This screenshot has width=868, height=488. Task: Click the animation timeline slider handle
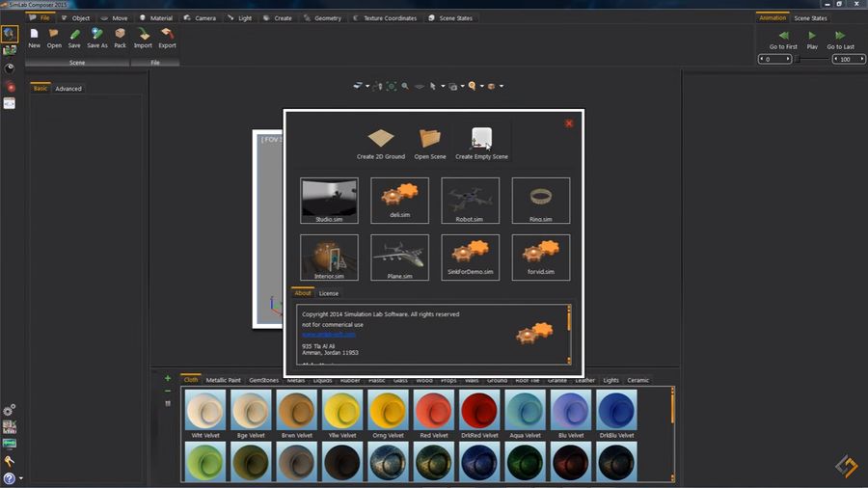(798, 59)
